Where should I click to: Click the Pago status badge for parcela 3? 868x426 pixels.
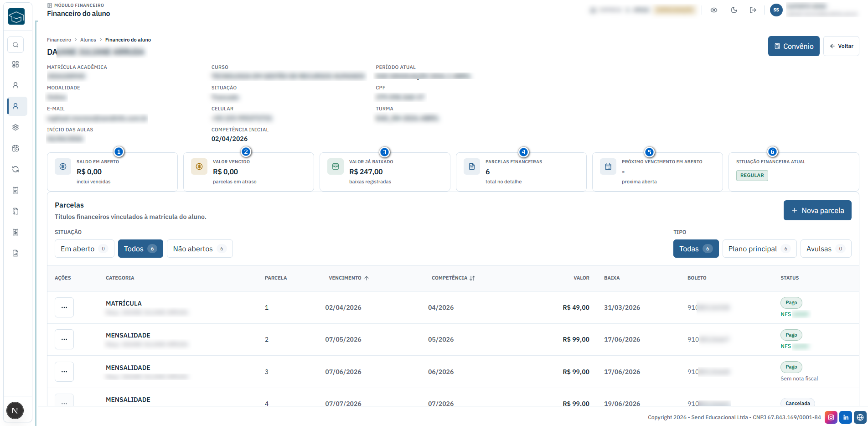click(791, 367)
